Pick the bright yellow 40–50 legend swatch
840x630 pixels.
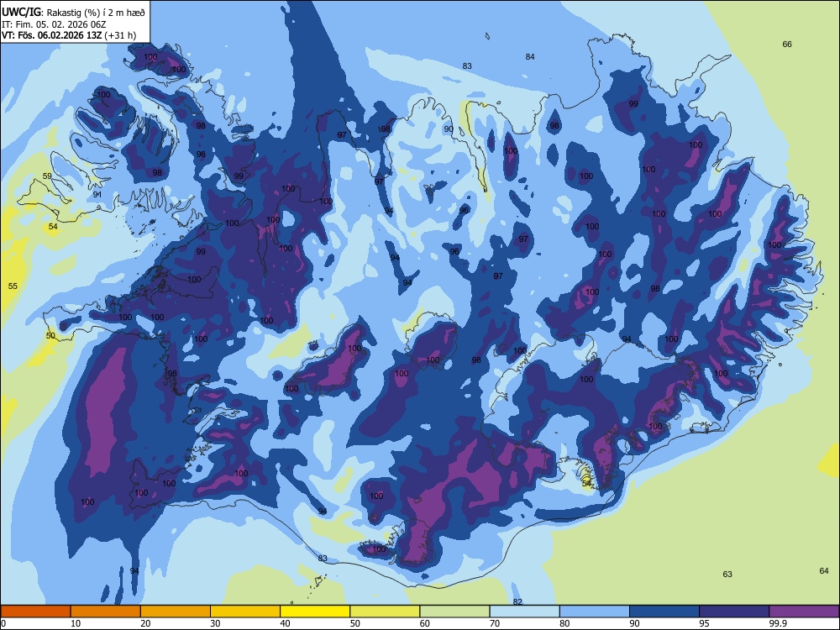pyautogui.click(x=315, y=612)
